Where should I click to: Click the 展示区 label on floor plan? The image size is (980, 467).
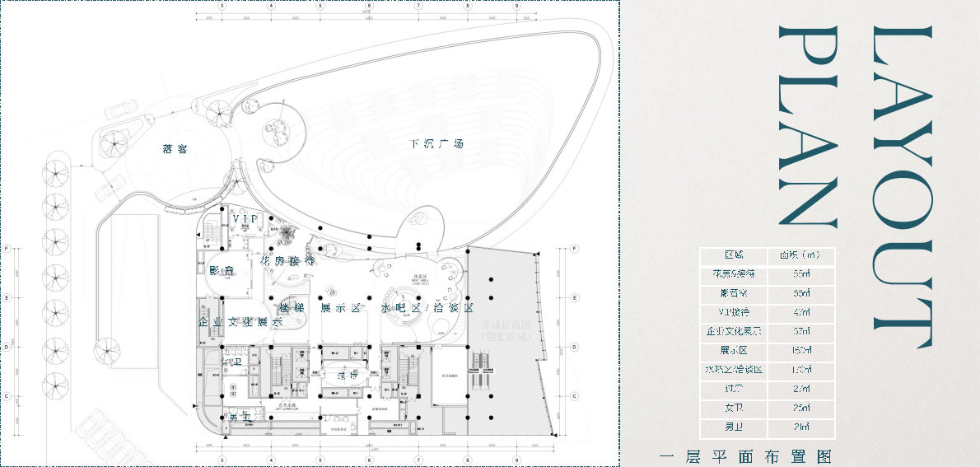tap(341, 308)
